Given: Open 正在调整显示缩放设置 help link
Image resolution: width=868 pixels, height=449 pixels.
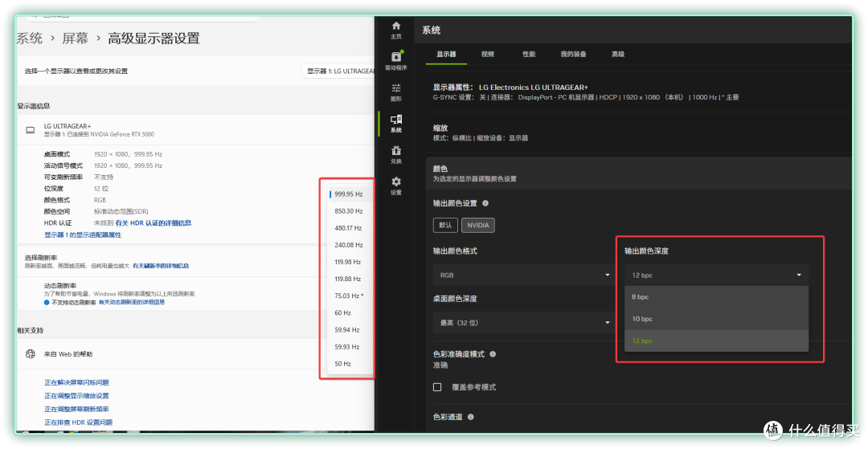Looking at the screenshot, I should tap(76, 396).
